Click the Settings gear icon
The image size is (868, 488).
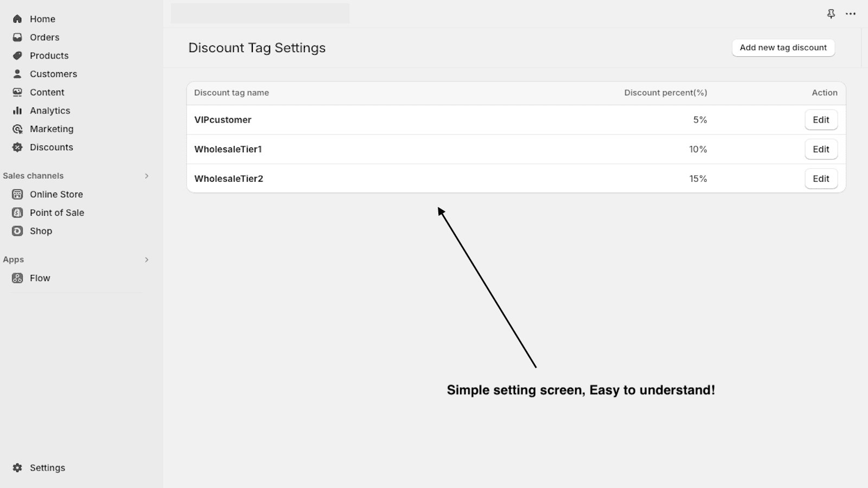(x=17, y=468)
